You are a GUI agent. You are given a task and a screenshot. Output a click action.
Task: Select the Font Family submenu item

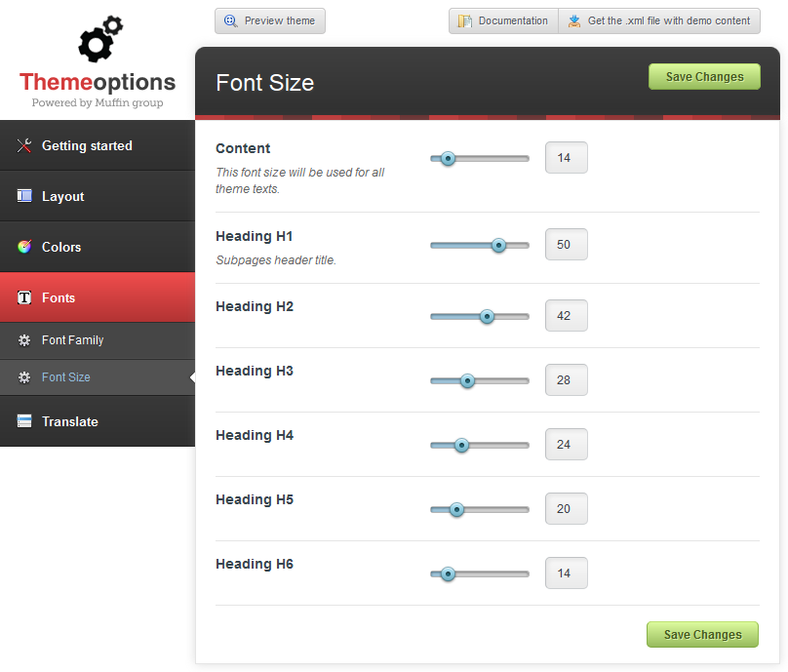(72, 340)
